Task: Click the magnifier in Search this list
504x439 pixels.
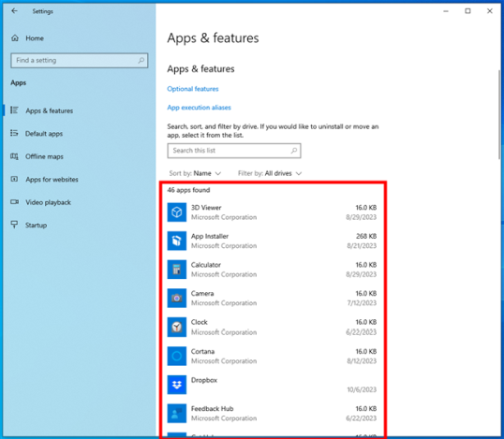Action: (x=293, y=151)
